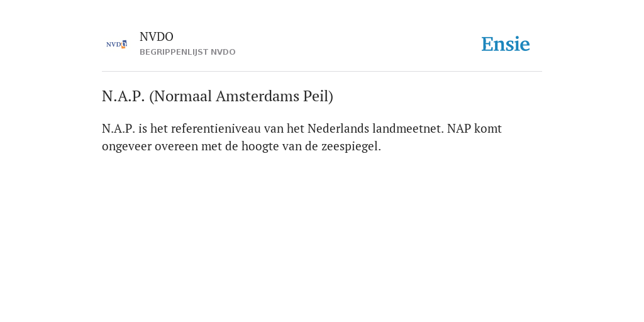Image resolution: width=644 pixels, height=322 pixels.
Task: Open the BEGRIPPENLIJST NVDO subtitle link
Action: point(187,52)
